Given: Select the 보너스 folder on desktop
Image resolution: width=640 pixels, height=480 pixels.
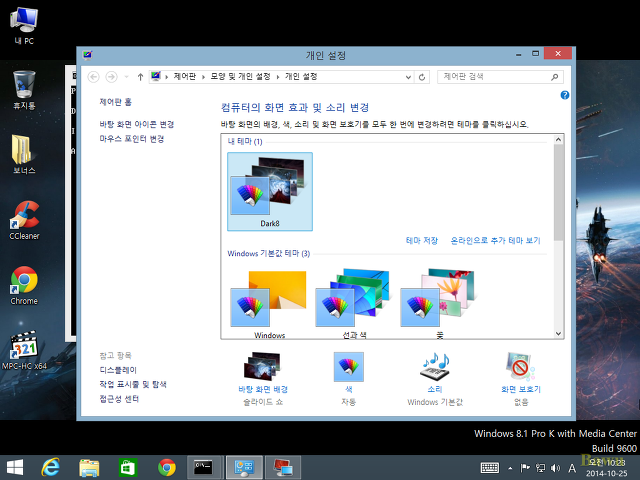Looking at the screenshot, I should click(24, 154).
